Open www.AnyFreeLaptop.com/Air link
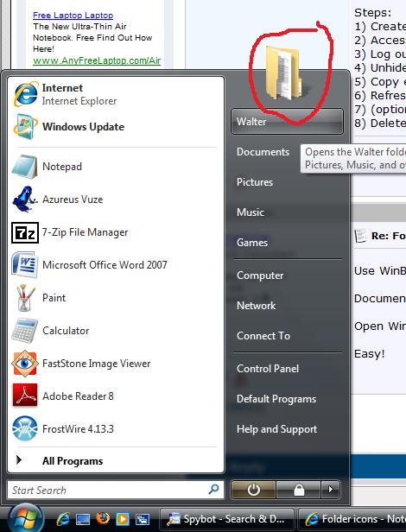The width and height of the screenshot is (406, 532). [97, 60]
